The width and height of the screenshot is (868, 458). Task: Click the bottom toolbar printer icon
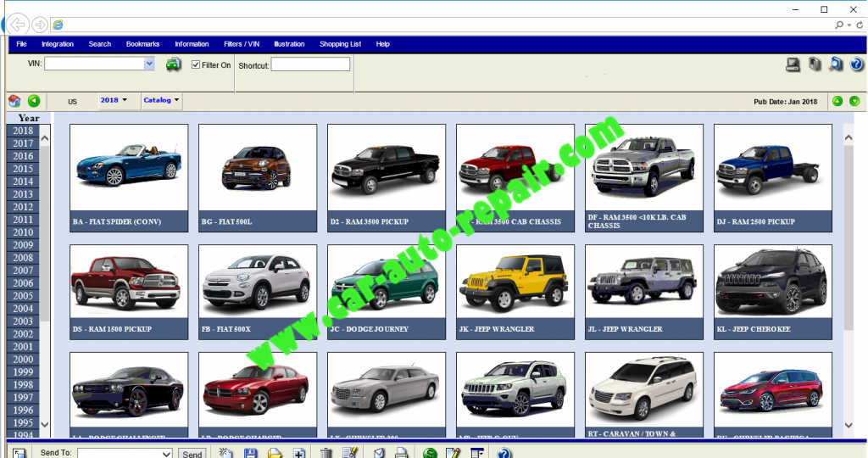pyautogui.click(x=401, y=453)
